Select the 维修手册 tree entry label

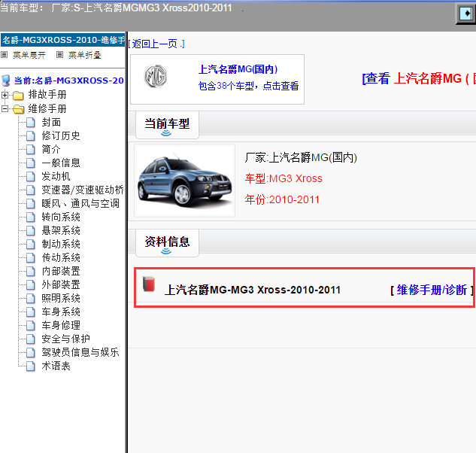pyautogui.click(x=47, y=108)
